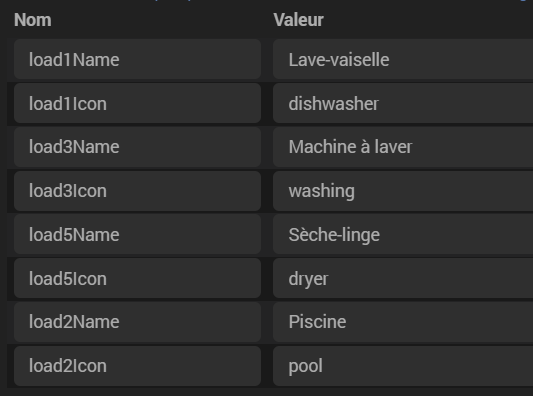The height and width of the screenshot is (396, 533).
Task: Click the load2Name name field
Action: coord(137,322)
